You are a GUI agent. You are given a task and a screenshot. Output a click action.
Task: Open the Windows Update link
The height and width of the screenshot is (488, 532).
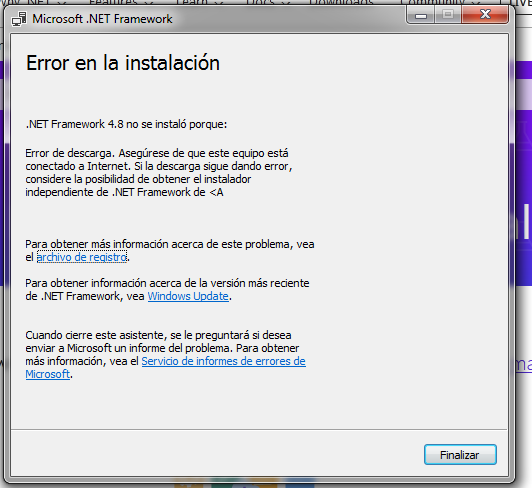tap(188, 296)
